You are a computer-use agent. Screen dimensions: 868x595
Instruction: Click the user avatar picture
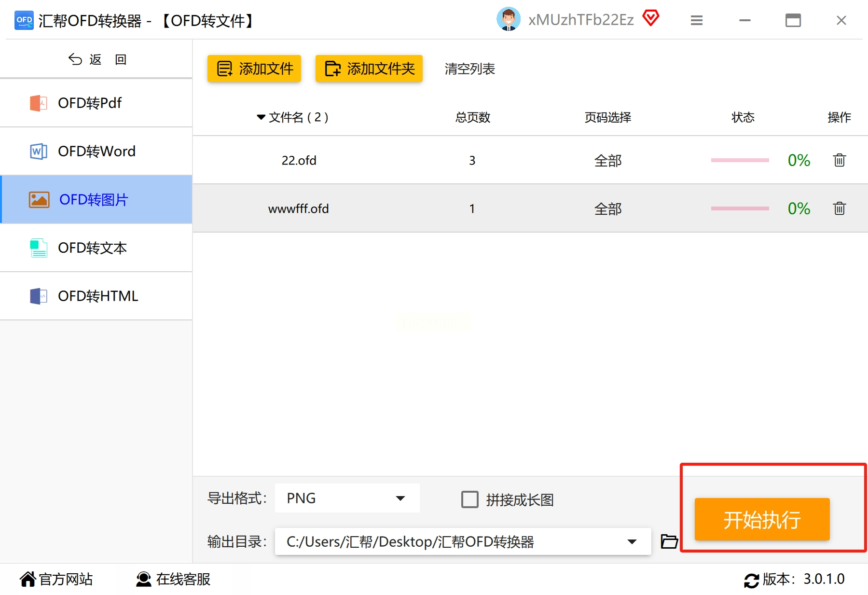[508, 19]
